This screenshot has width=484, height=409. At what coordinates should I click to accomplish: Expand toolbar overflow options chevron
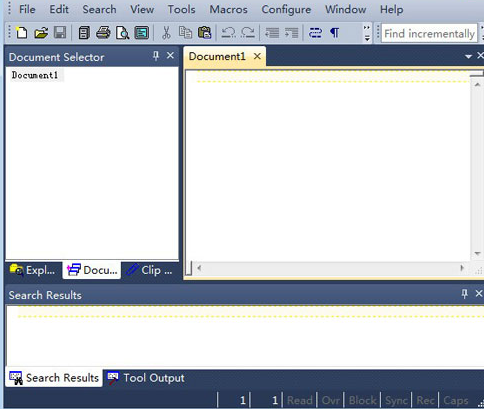367,33
